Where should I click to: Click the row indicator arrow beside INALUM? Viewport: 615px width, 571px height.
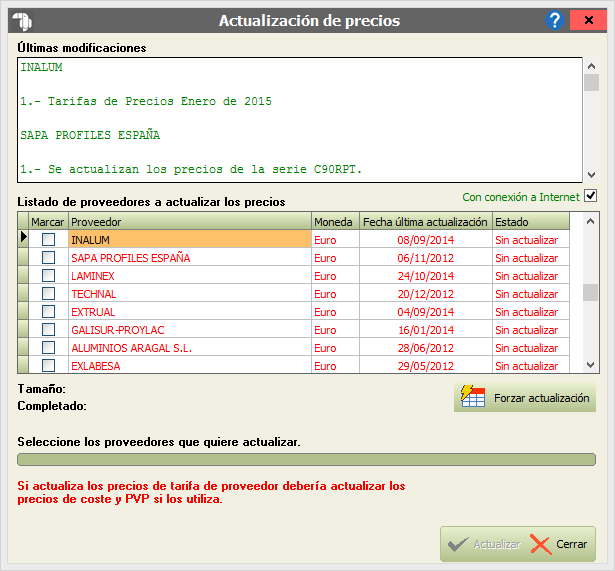click(x=23, y=237)
